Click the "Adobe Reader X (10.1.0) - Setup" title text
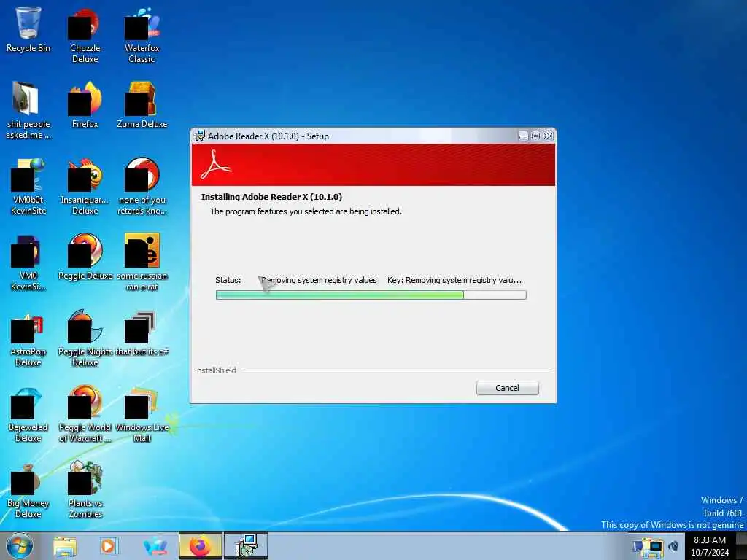 pos(268,136)
